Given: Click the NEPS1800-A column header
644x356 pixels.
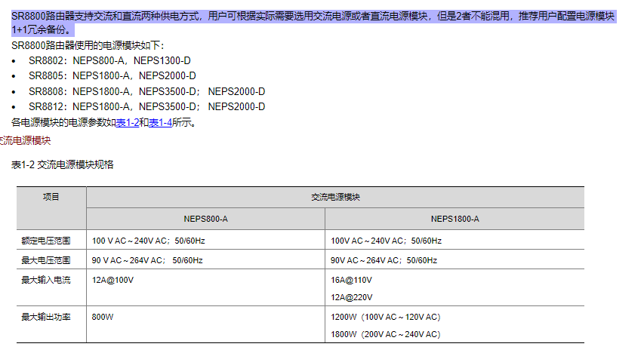Looking at the screenshot, I should [454, 219].
